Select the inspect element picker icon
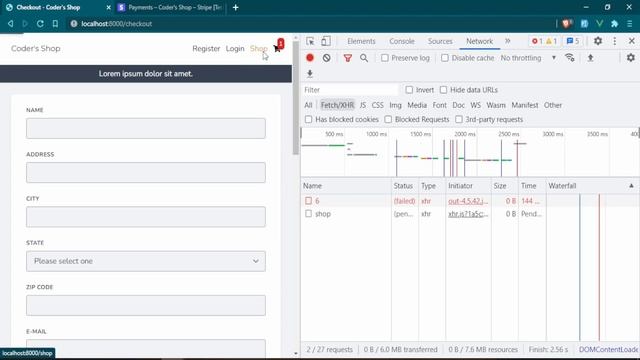Viewport: 640px width, 360px height. pos(310,41)
